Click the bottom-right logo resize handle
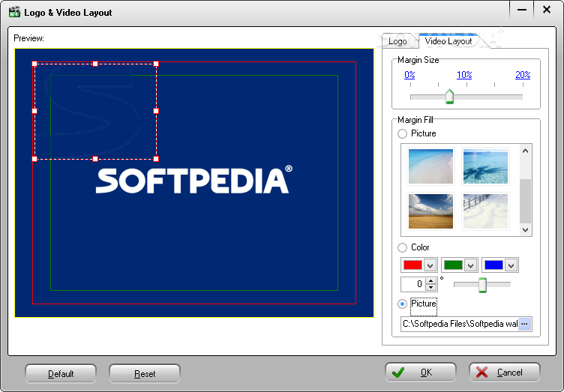 click(156, 159)
